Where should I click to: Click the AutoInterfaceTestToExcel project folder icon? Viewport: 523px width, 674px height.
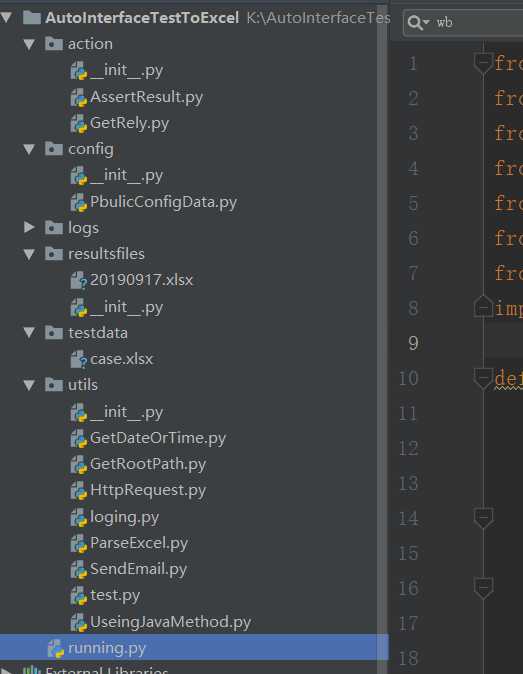(31, 18)
